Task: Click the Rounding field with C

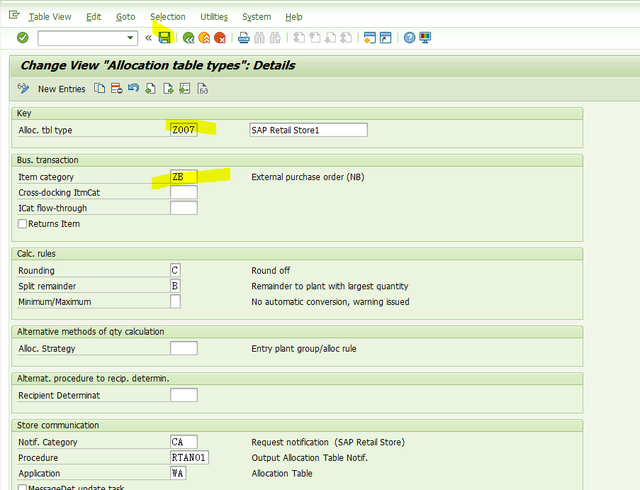Action: pos(175,270)
